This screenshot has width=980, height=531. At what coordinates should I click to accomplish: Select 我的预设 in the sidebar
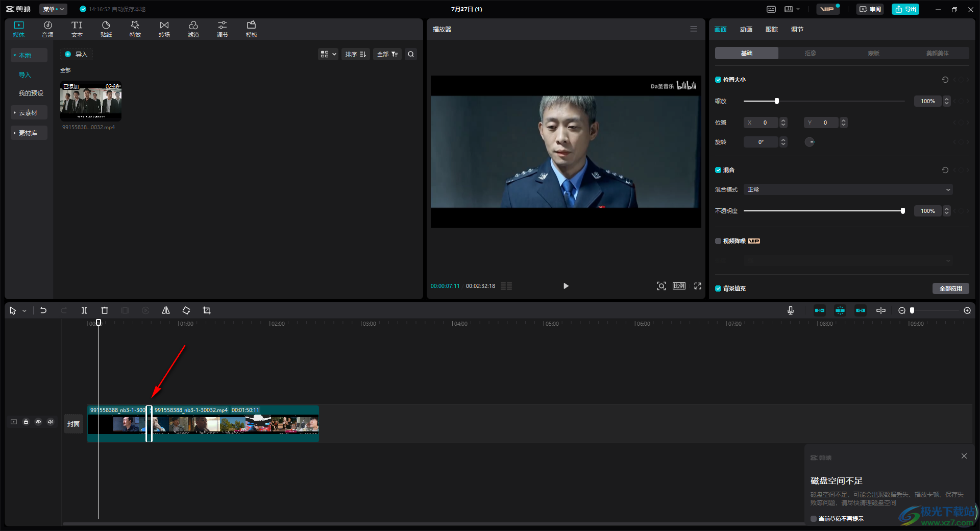coord(31,93)
